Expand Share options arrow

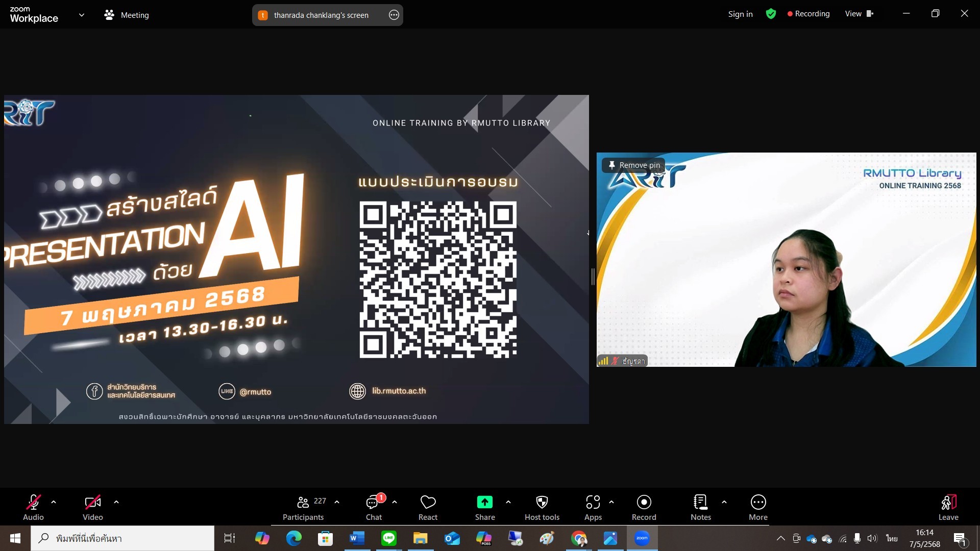tap(508, 503)
